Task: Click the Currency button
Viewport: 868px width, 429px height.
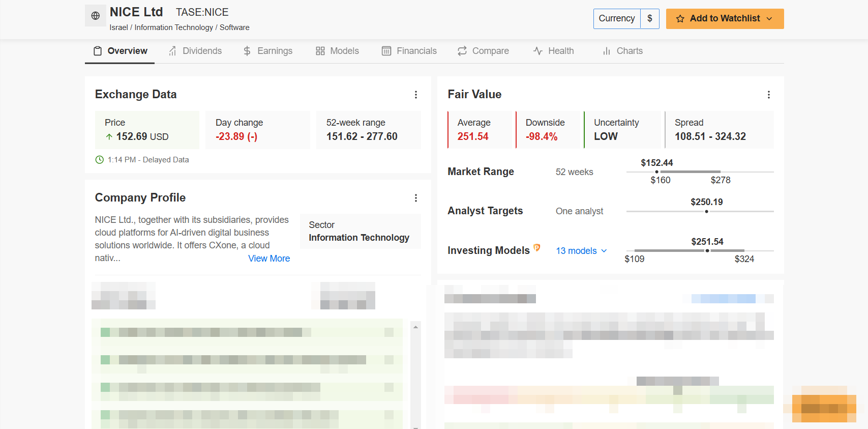Action: coord(617,19)
